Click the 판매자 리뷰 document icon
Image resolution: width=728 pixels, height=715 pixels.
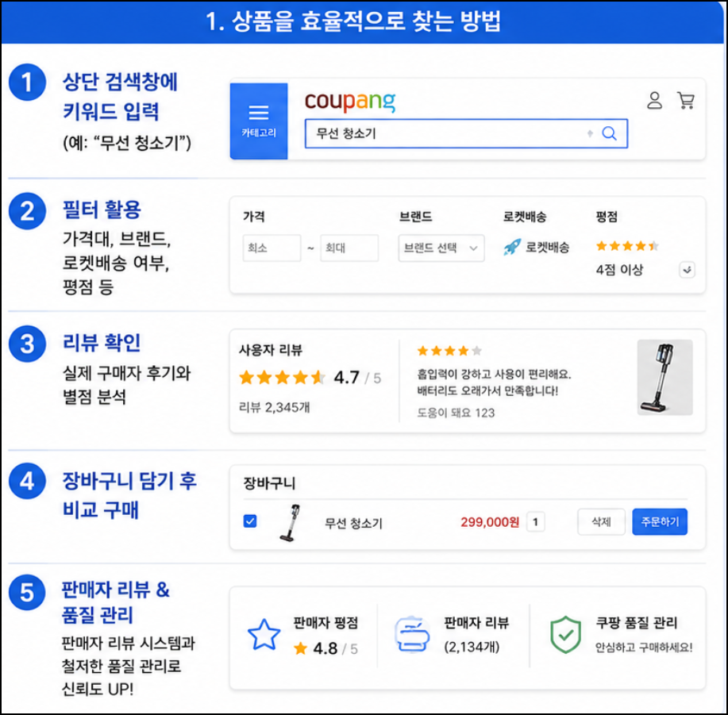coord(412,634)
